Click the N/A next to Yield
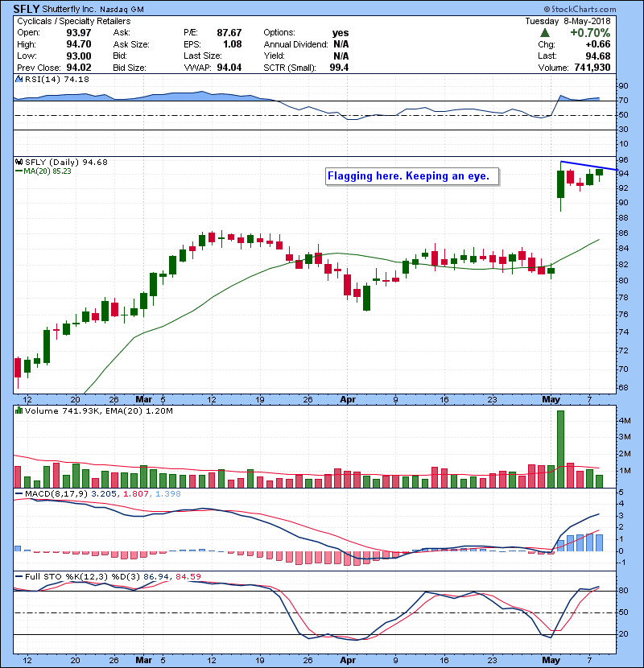Screen dimensions: 644x668 click(341, 56)
